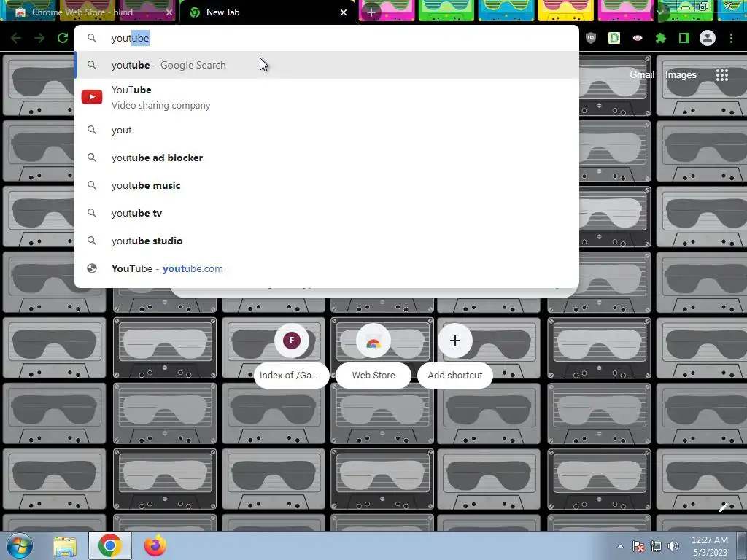
Task: Click the E shortcut circle icon
Action: click(292, 341)
